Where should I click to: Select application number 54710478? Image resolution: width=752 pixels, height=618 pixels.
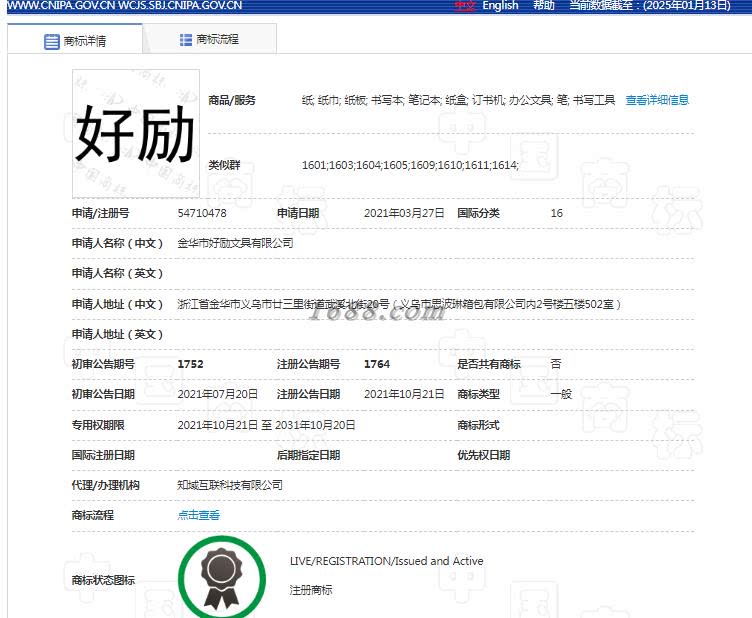click(202, 213)
